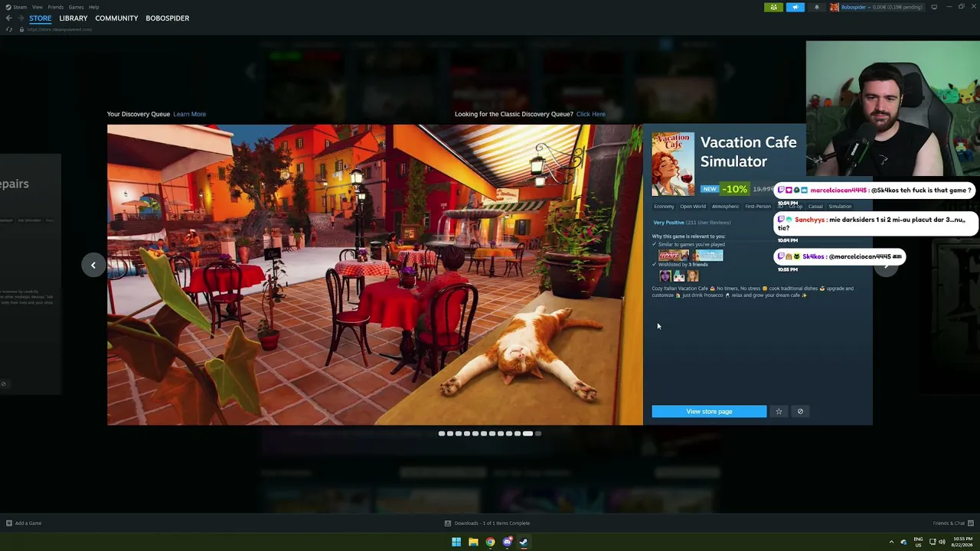
Task: Open the Games menu
Action: [x=77, y=7]
